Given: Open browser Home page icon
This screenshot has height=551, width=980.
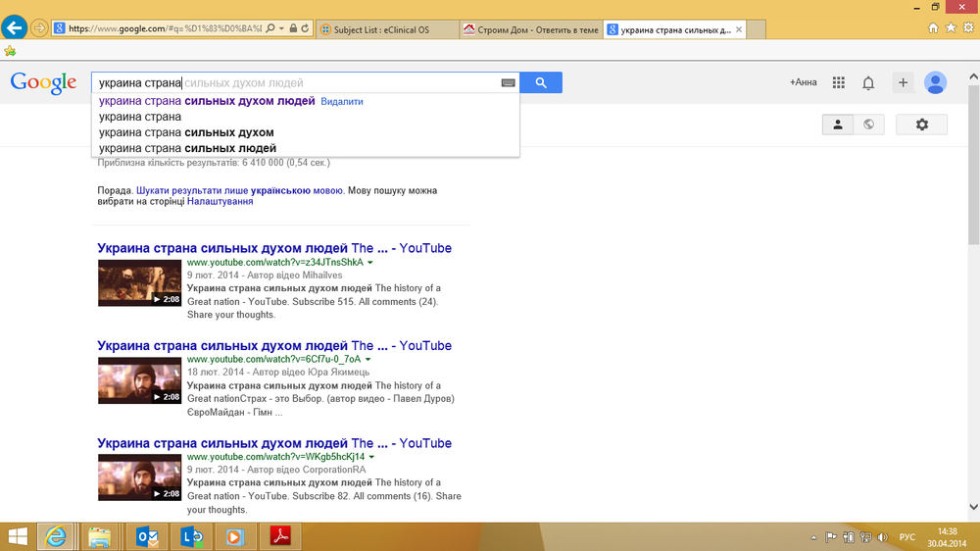Looking at the screenshot, I should [933, 27].
